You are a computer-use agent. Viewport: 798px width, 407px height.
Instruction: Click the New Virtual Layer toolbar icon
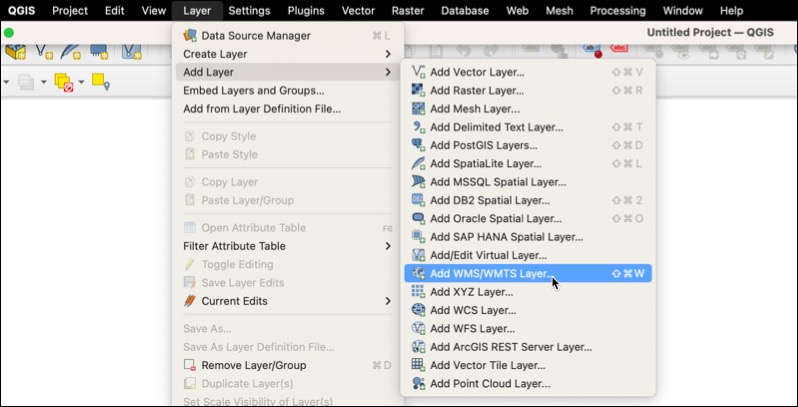[x=131, y=51]
